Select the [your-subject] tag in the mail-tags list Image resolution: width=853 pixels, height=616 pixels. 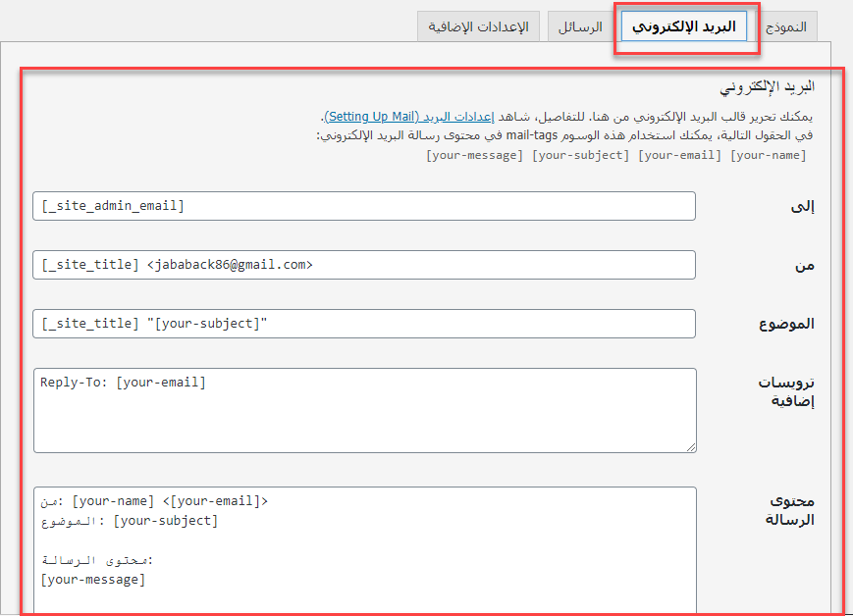(580, 156)
